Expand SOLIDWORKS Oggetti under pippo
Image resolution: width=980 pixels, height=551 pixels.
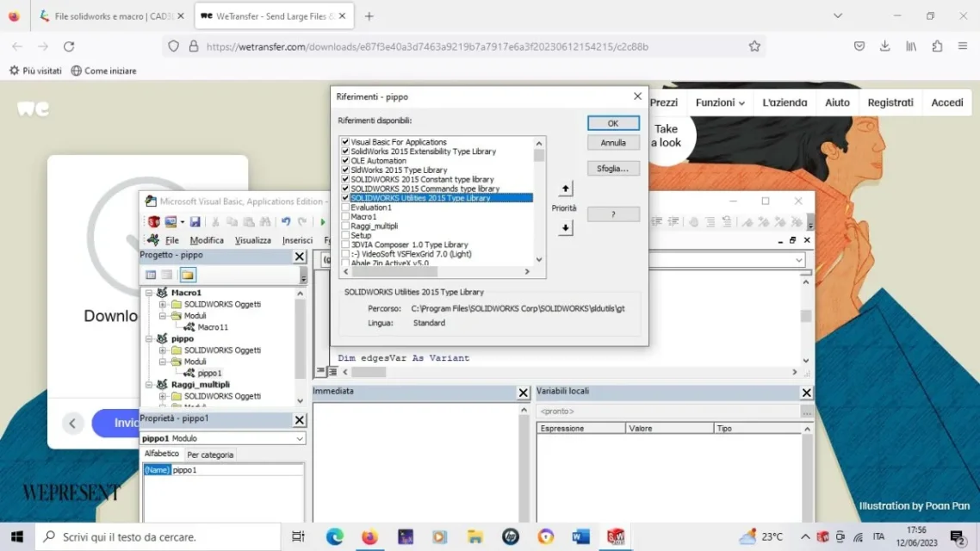pos(162,350)
